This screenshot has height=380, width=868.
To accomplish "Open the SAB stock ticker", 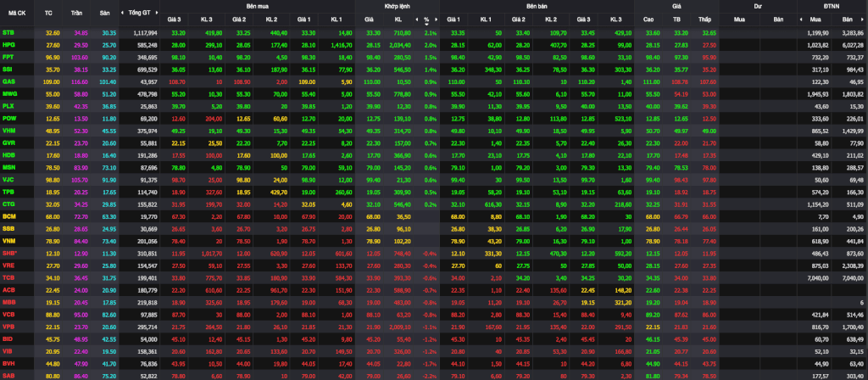I will pos(8,374).
